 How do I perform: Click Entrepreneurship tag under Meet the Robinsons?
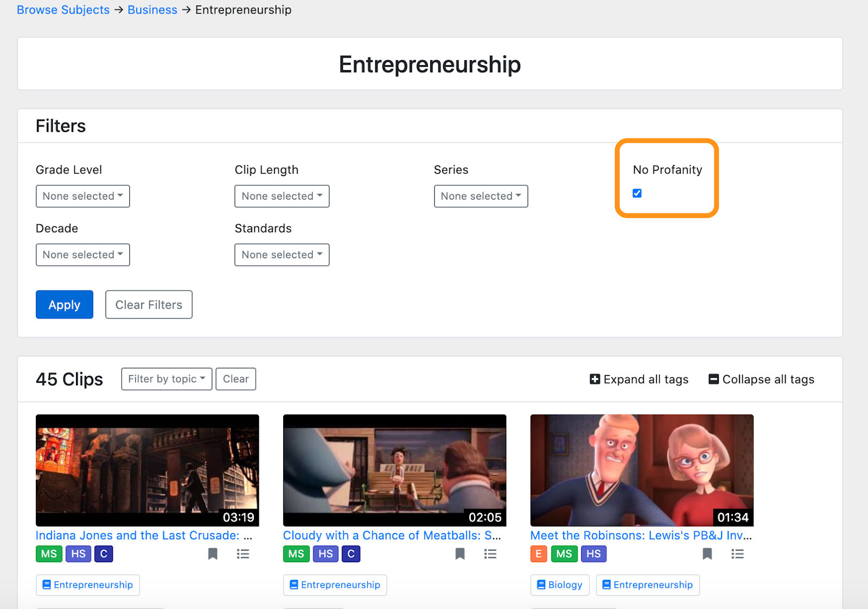648,585
